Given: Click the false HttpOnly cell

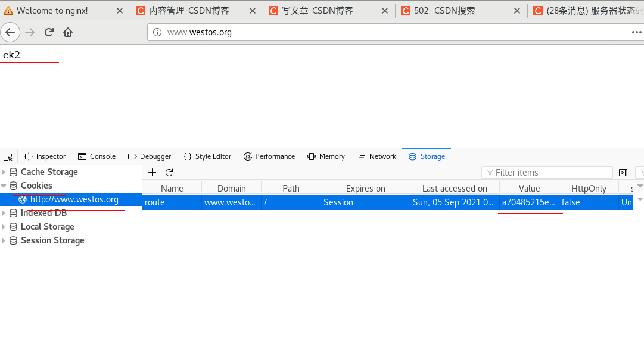Looking at the screenshot, I should [x=589, y=202].
